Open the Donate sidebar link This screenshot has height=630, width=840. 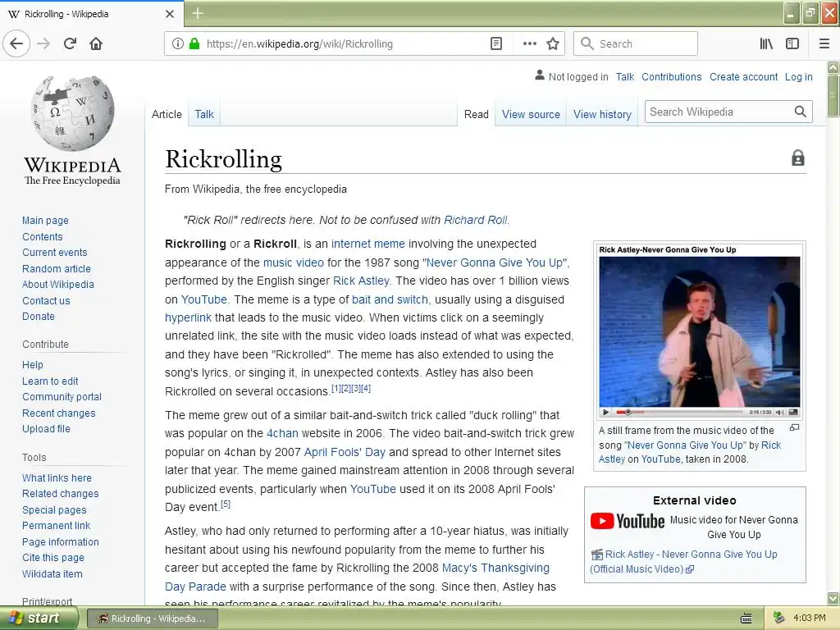click(x=39, y=316)
